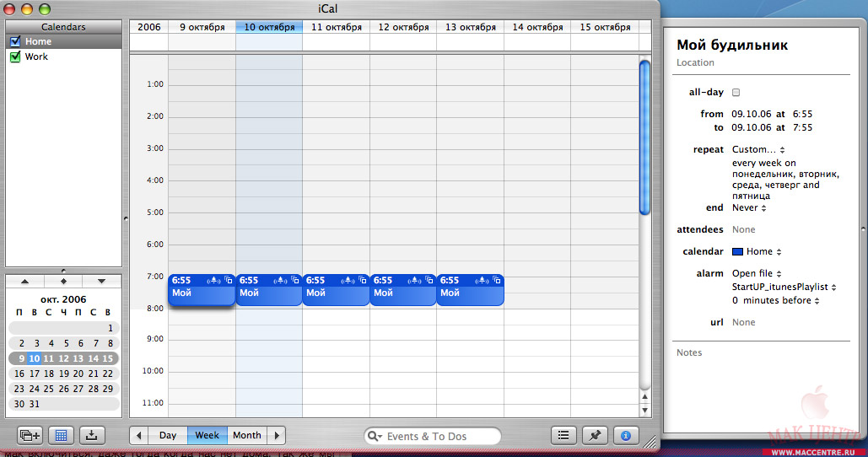Toggle the mini-month calendar view icon
This screenshot has width=868, height=457.
point(61,436)
